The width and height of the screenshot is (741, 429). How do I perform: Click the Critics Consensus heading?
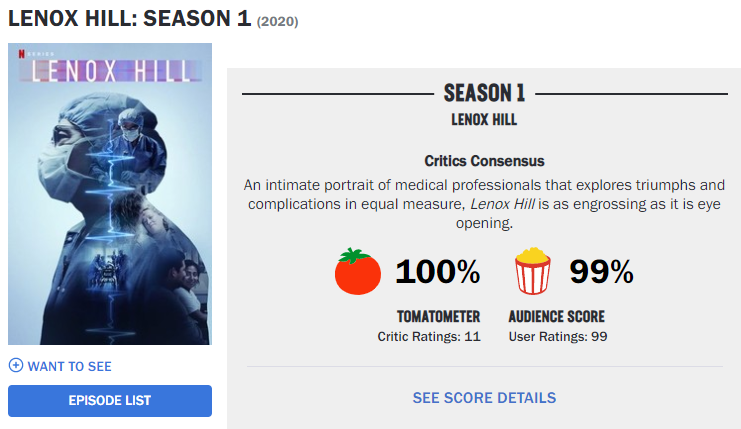[484, 161]
